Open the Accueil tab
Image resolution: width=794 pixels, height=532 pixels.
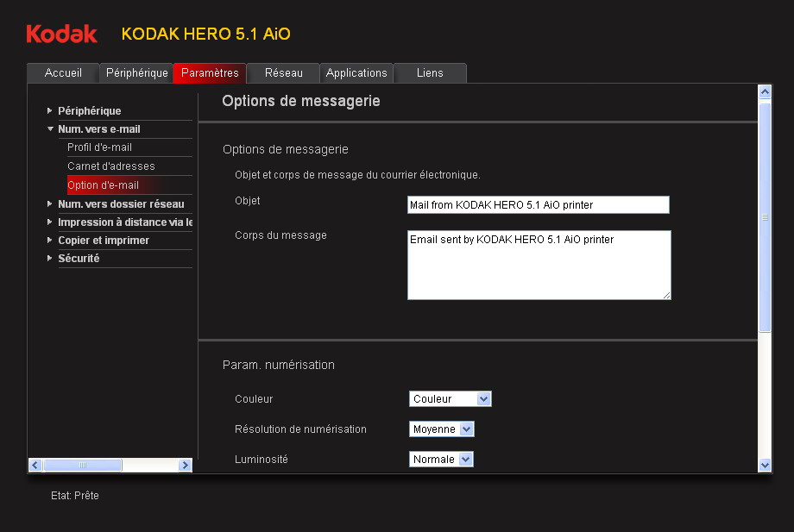click(x=63, y=73)
